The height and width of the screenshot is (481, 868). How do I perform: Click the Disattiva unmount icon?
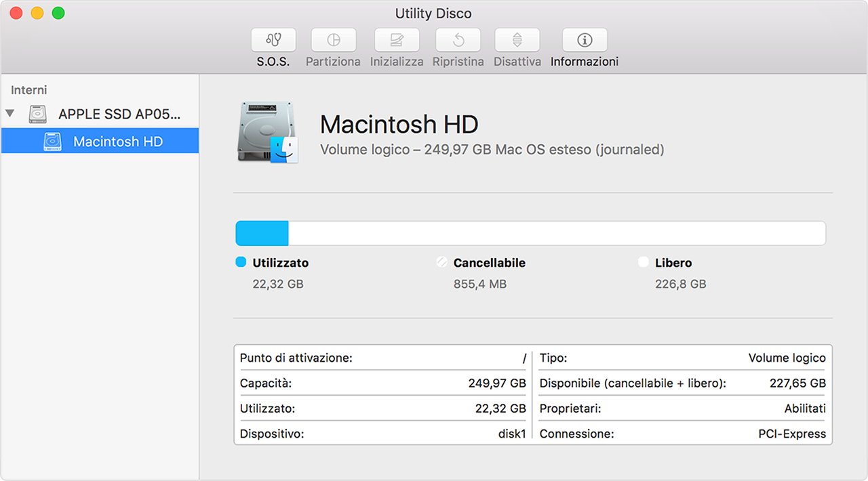[517, 40]
